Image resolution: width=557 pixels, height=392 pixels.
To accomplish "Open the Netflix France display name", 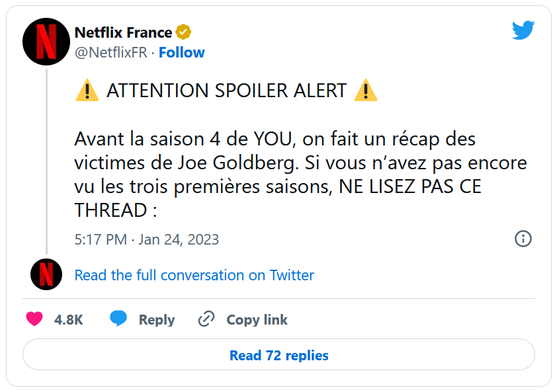I will (x=123, y=32).
